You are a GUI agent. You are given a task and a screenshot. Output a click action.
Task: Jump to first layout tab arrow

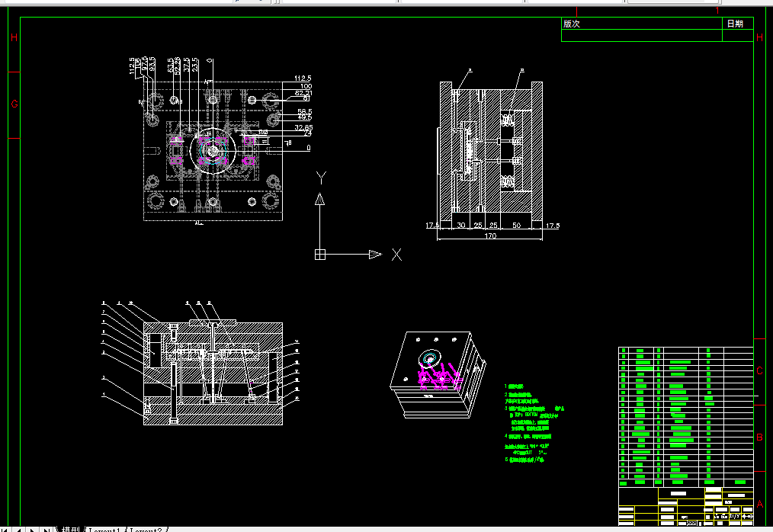pyautogui.click(x=5, y=530)
